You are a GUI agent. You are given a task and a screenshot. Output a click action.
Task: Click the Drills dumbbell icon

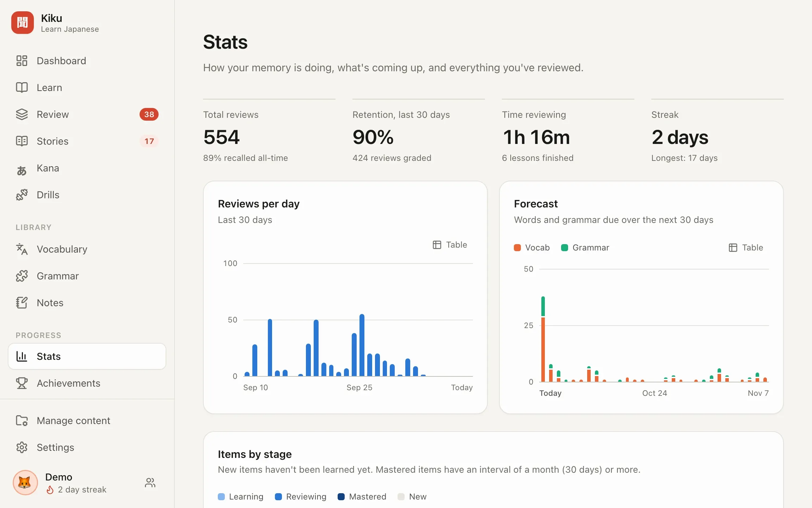point(22,195)
